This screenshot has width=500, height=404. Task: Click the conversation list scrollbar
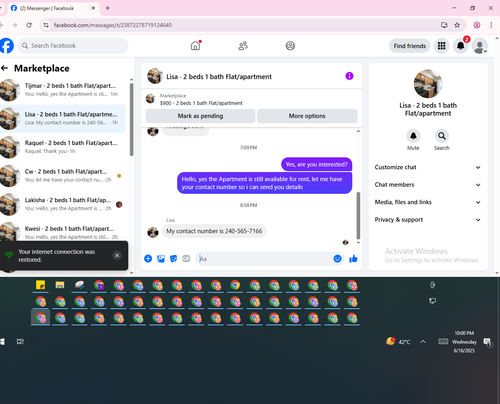(132, 119)
